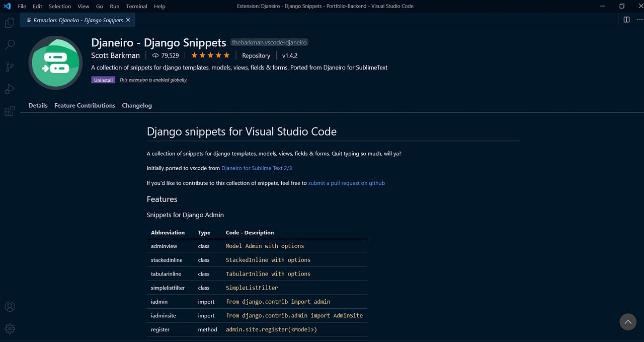Switch to the Feature Contributions tab
This screenshot has height=342, width=644.
pyautogui.click(x=85, y=105)
